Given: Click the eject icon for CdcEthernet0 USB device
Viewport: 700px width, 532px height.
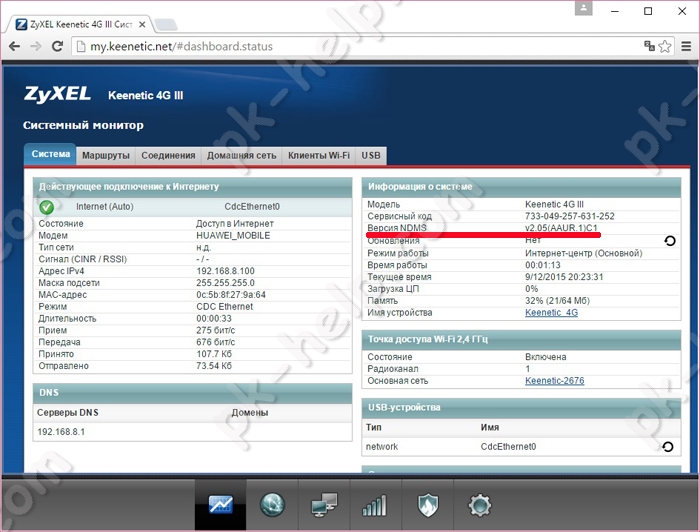Looking at the screenshot, I should pyautogui.click(x=668, y=447).
